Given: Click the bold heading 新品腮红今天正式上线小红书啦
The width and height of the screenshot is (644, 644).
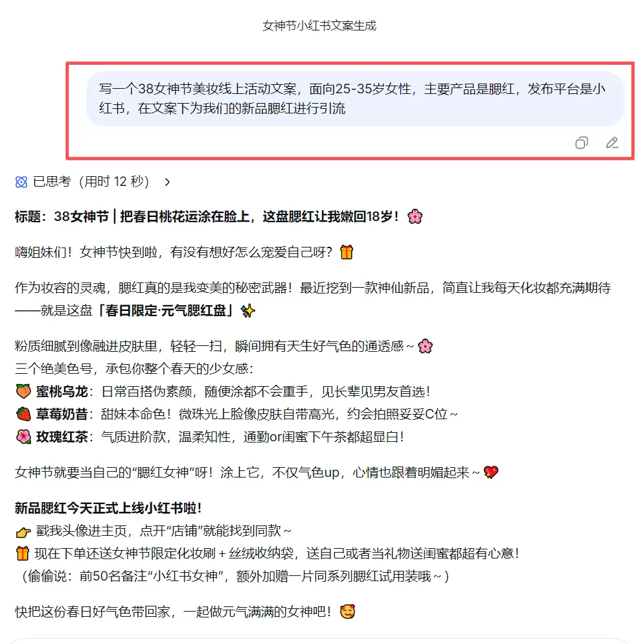Looking at the screenshot, I should [108, 509].
